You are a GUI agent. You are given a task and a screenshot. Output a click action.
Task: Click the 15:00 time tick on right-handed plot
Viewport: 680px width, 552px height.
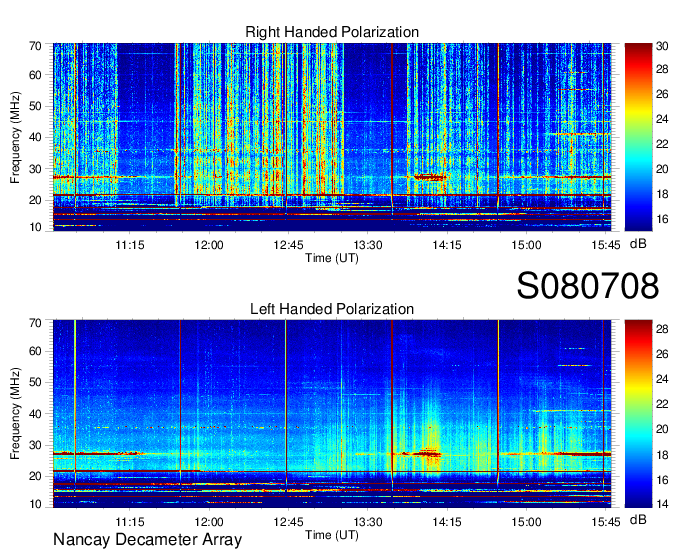pyautogui.click(x=526, y=245)
